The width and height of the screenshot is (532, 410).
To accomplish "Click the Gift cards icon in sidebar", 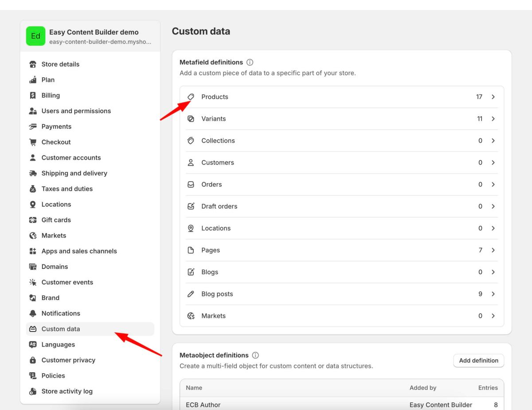I will [33, 220].
